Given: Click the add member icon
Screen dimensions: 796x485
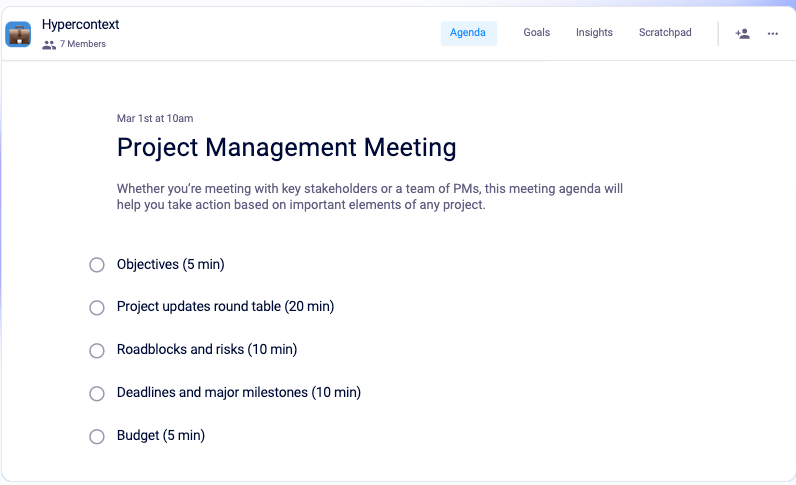Looking at the screenshot, I should coord(742,33).
